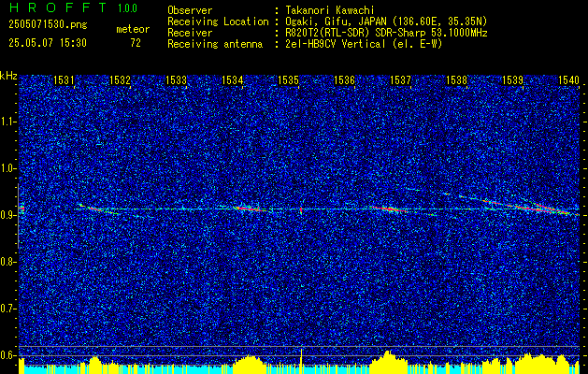The width and height of the screenshot is (588, 374).
Task: Click time marker 1532
Action: [120, 79]
